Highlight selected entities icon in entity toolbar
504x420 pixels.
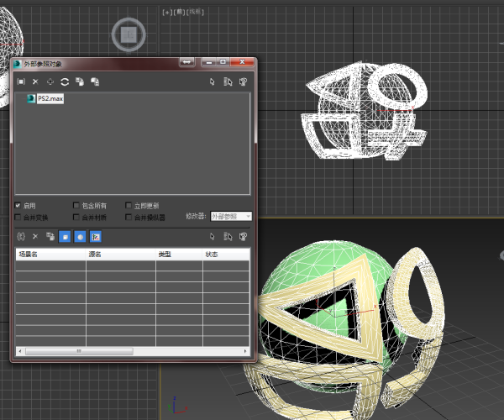click(x=244, y=237)
